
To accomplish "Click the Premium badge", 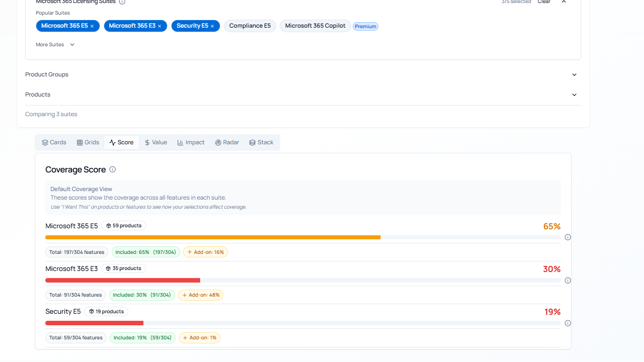I will (x=366, y=26).
